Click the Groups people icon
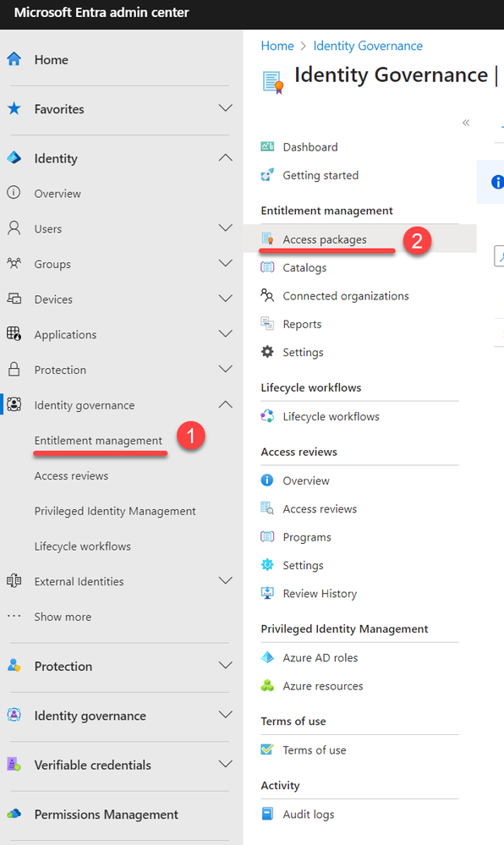Screen dimensions: 504x845 pos(14,264)
